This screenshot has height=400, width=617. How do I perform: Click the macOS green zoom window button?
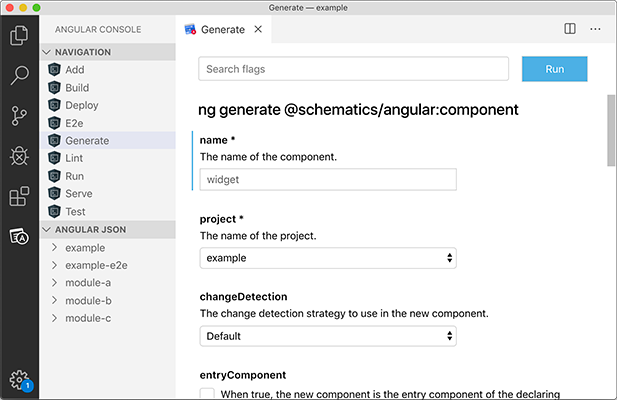point(36,7)
